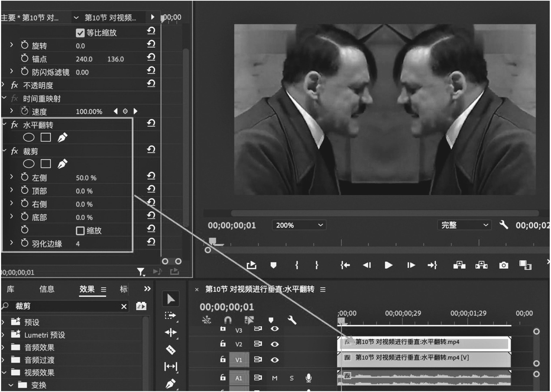This screenshot has width=551, height=392.
Task: Open the sequence panel menu
Action: coord(323,289)
